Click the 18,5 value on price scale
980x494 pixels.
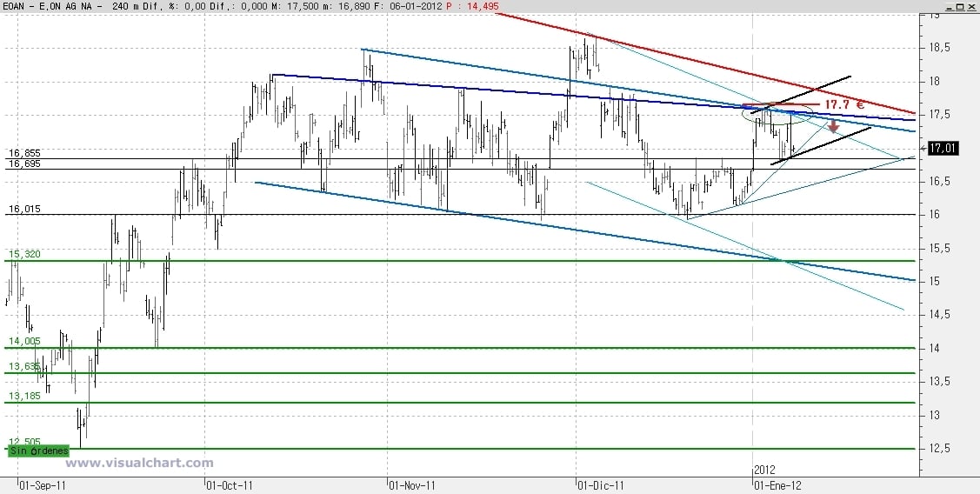click(x=932, y=48)
